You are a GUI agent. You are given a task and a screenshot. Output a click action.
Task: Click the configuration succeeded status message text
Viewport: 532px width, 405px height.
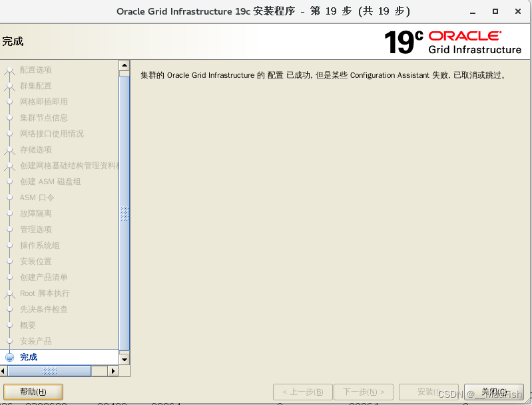point(324,75)
